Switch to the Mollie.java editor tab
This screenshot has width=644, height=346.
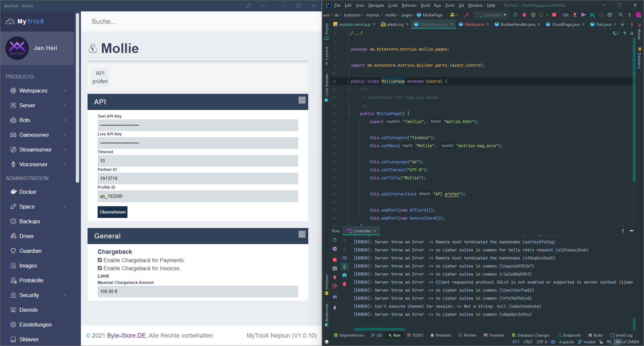pos(474,24)
